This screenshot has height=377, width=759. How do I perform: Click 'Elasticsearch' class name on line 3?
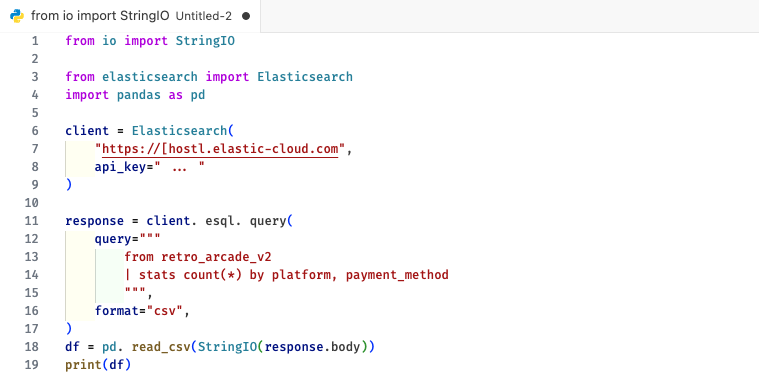click(305, 77)
